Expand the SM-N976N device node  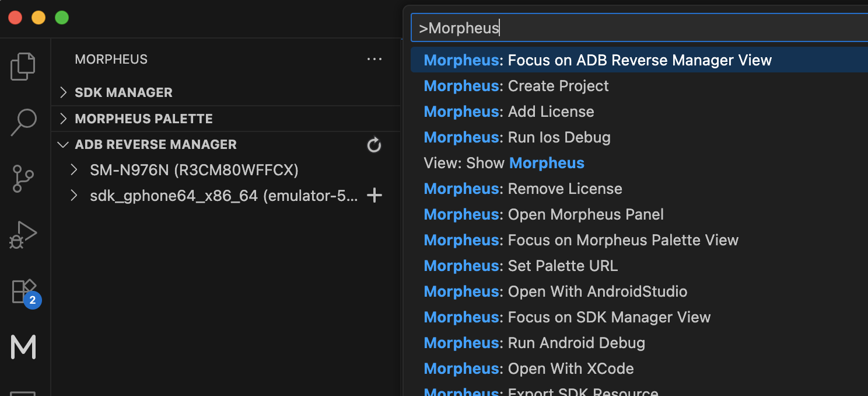tap(74, 170)
